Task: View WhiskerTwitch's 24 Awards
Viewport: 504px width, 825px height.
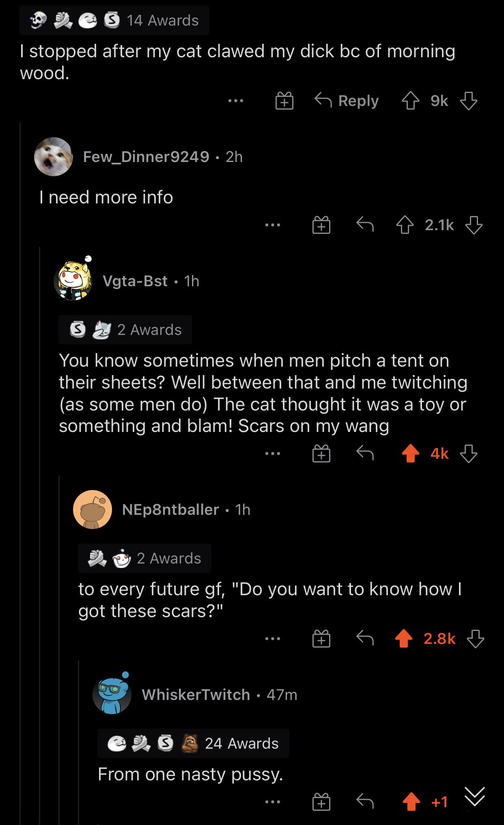Action: (x=193, y=743)
